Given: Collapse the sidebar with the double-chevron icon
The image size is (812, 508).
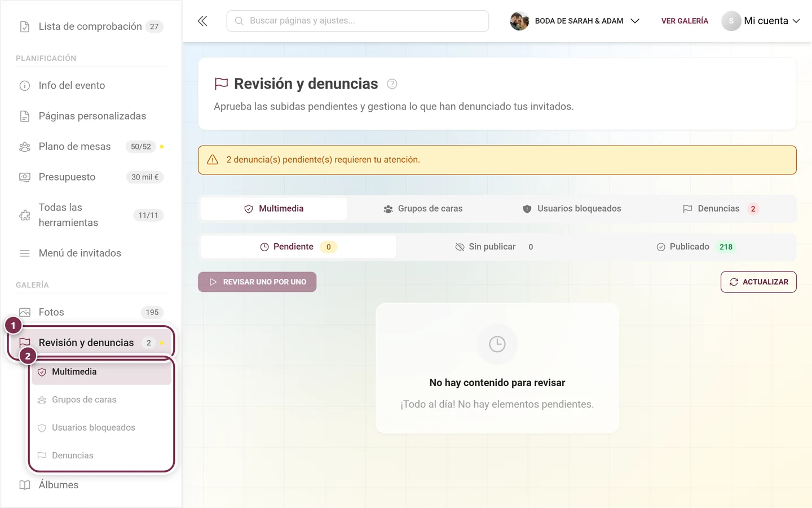Looking at the screenshot, I should [202, 21].
